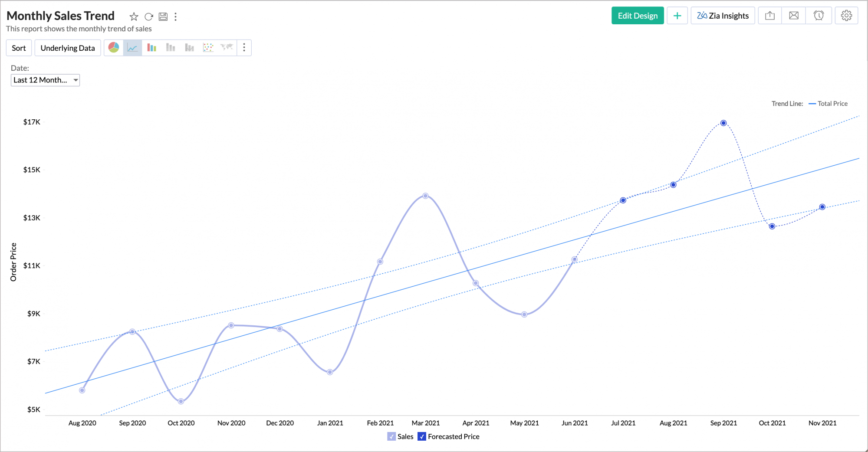This screenshot has width=868, height=452.
Task: Expand more chart types menu
Action: pos(244,48)
